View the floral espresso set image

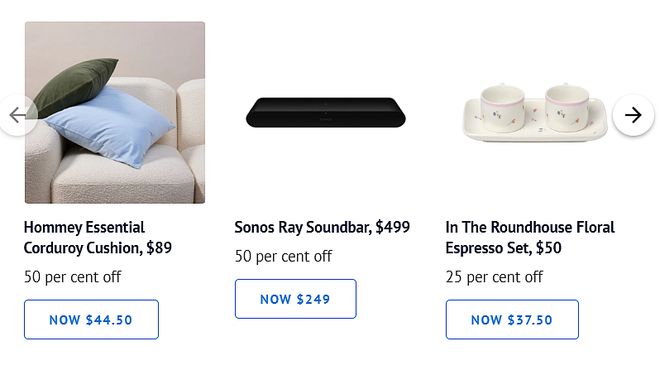point(535,112)
